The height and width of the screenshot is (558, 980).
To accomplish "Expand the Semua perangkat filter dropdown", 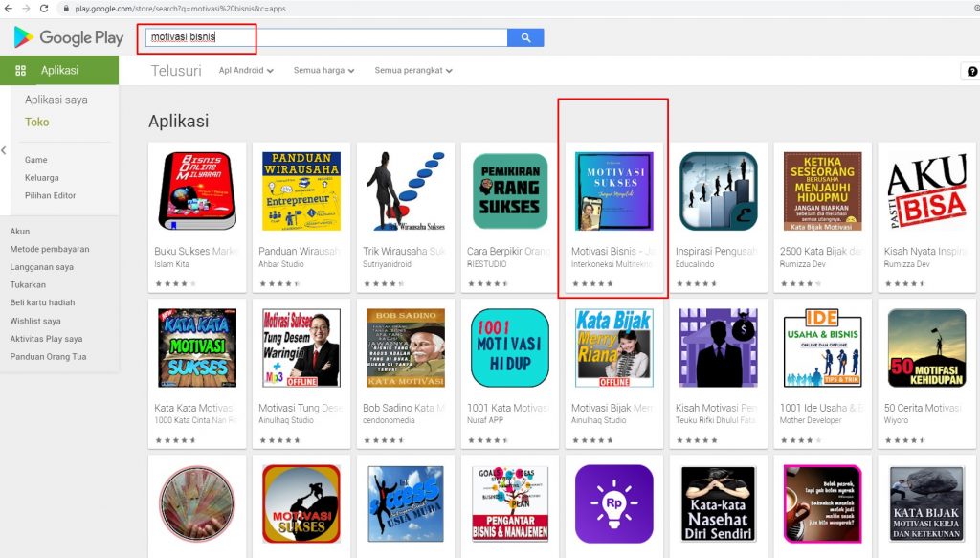I will [x=413, y=71].
